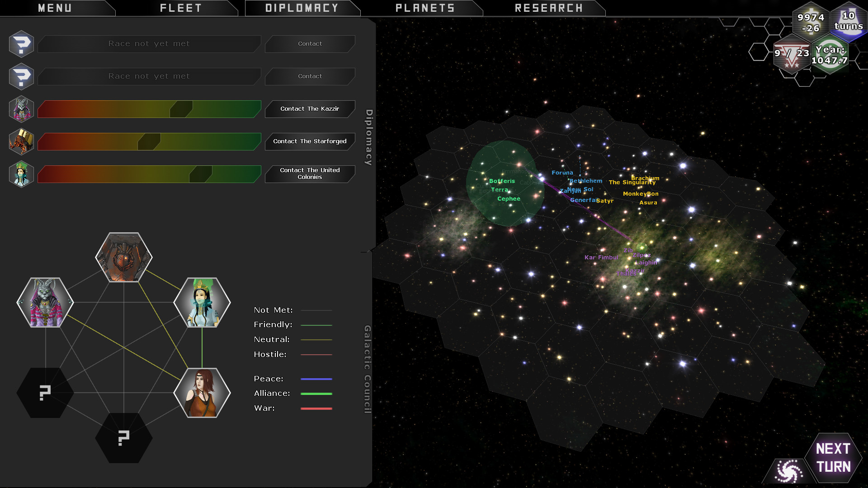Select the Starforged race portrait
This screenshot has height=488, width=868.
click(21, 141)
